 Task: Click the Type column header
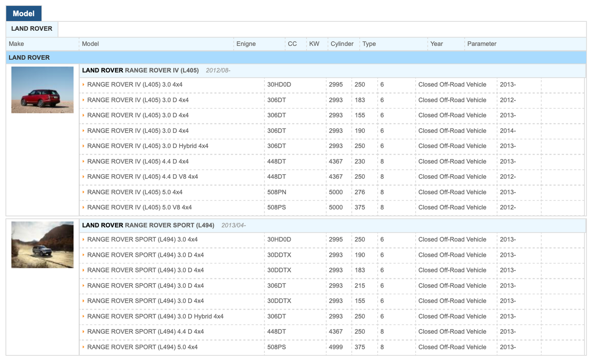point(369,44)
